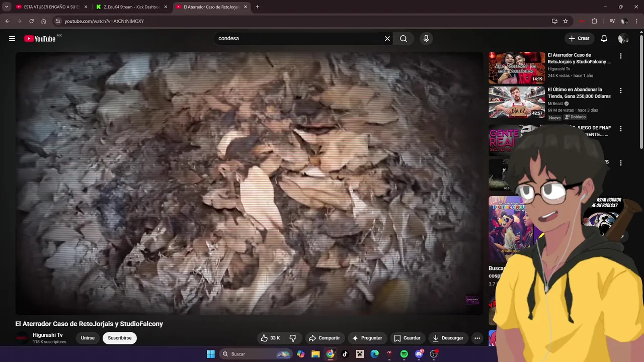Image resolution: width=644 pixels, height=362 pixels.
Task: Open options for the RetoJorjais suggestion
Action: (x=620, y=56)
